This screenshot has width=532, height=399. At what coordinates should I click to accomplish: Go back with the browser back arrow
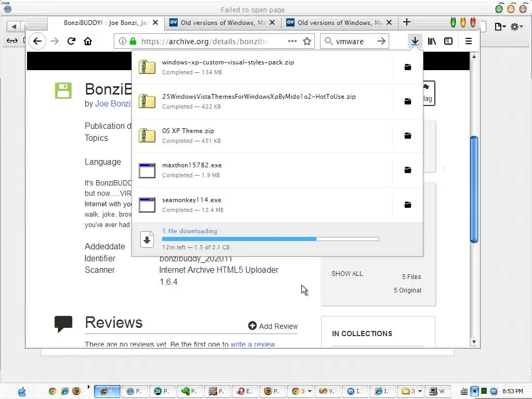coord(37,42)
